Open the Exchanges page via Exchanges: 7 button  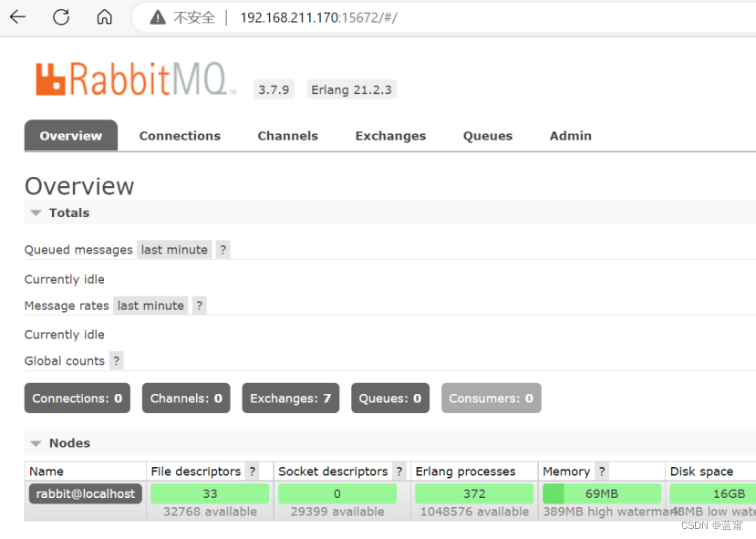point(290,398)
